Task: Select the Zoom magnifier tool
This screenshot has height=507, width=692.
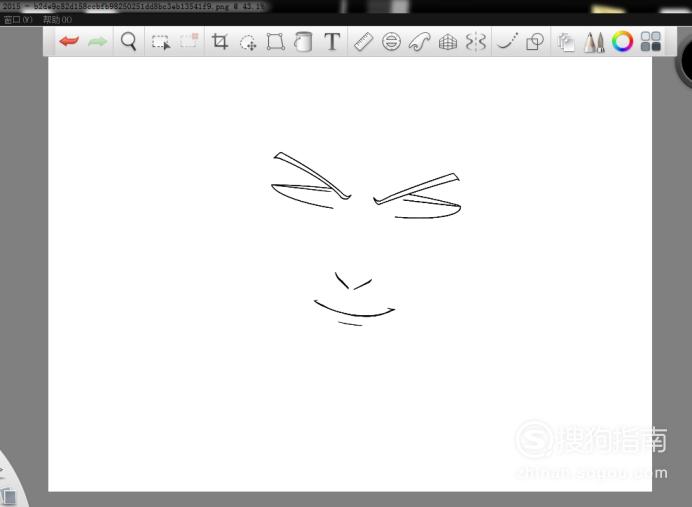Action: click(128, 41)
